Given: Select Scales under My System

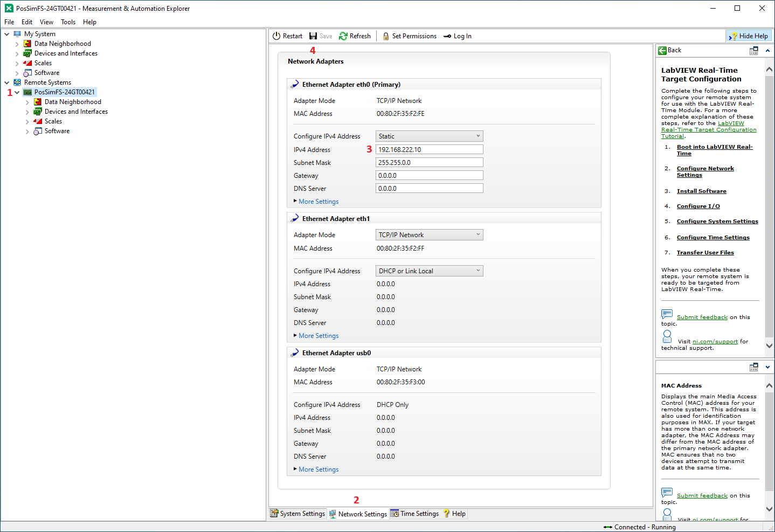Looking at the screenshot, I should (43, 63).
